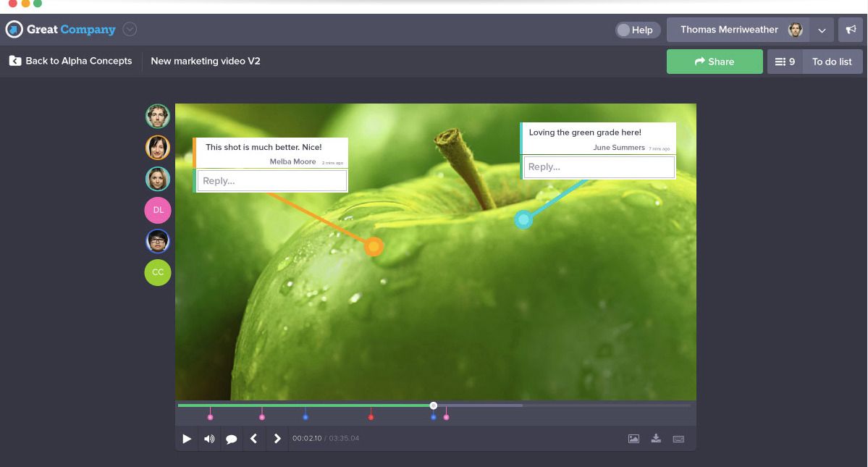The width and height of the screenshot is (868, 467).
Task: Step to the next frame
Action: click(x=277, y=438)
